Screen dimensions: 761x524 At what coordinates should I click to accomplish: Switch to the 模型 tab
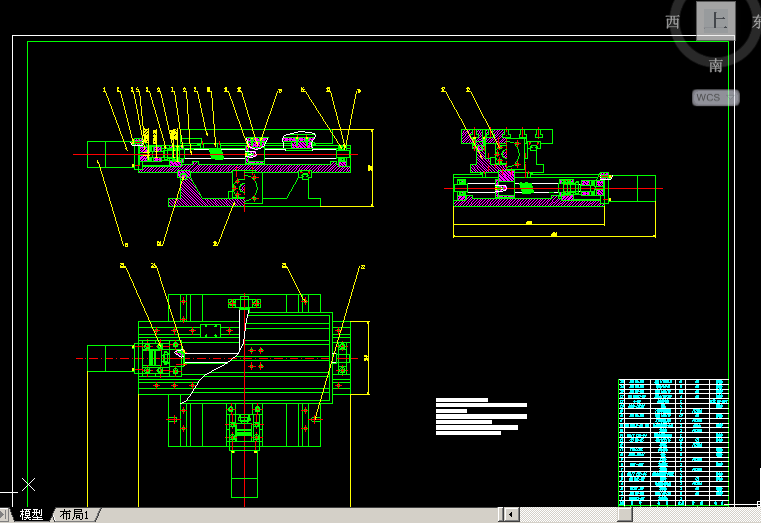[x=31, y=514]
